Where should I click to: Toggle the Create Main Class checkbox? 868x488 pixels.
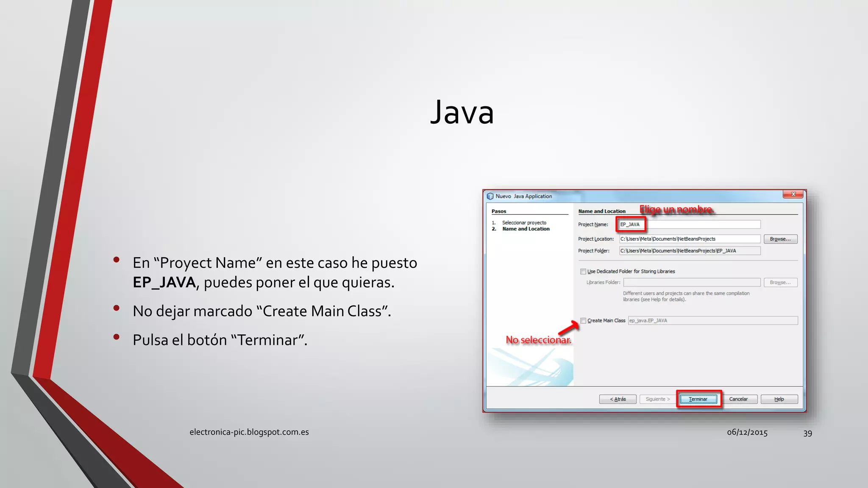[x=583, y=321]
